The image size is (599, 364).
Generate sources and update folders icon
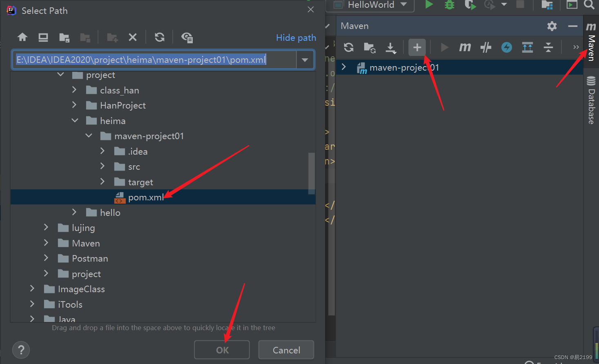point(370,47)
